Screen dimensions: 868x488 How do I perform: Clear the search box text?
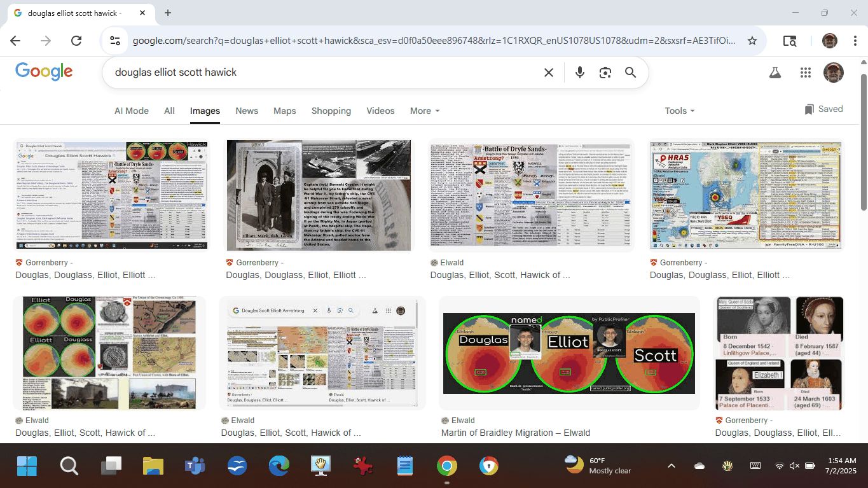[x=549, y=73]
